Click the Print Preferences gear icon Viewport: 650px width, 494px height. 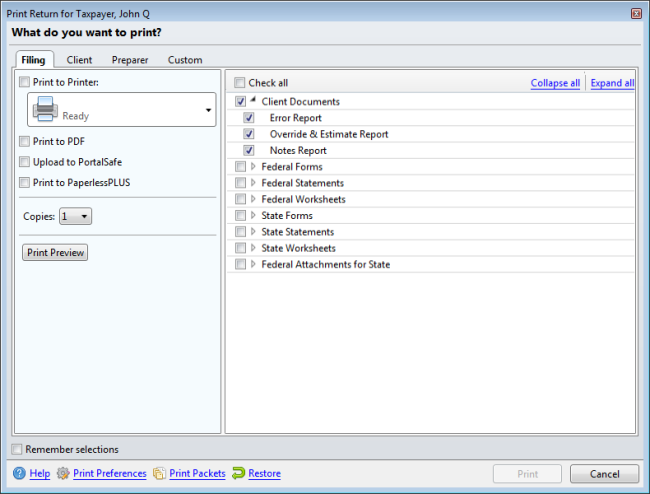[63, 473]
